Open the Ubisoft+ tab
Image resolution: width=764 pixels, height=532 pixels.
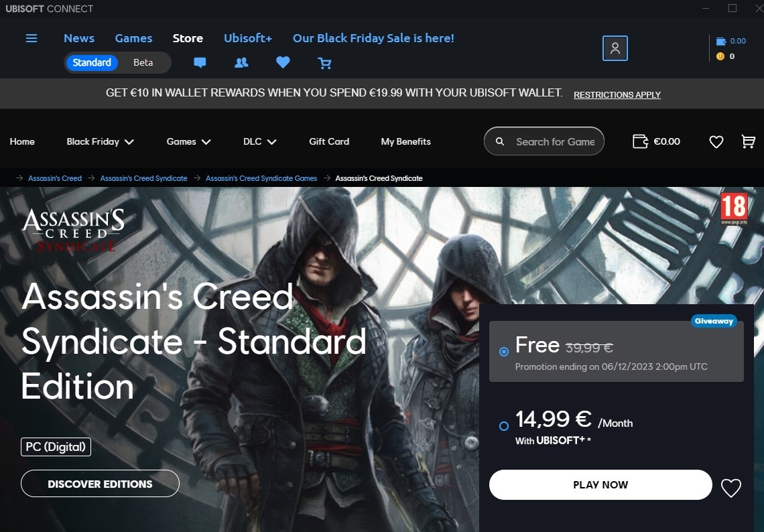(247, 38)
